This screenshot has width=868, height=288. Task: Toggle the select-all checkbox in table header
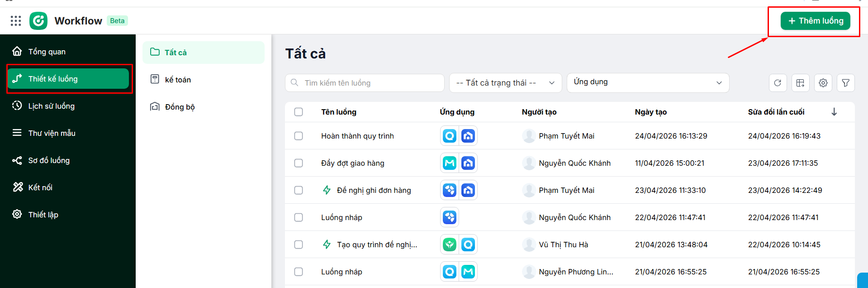pyautogui.click(x=299, y=112)
